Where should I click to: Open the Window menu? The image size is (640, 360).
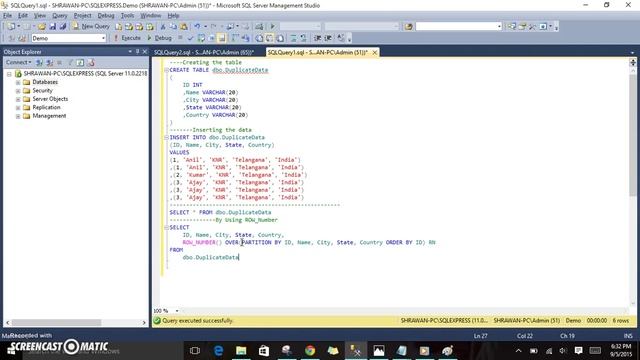coord(151,16)
